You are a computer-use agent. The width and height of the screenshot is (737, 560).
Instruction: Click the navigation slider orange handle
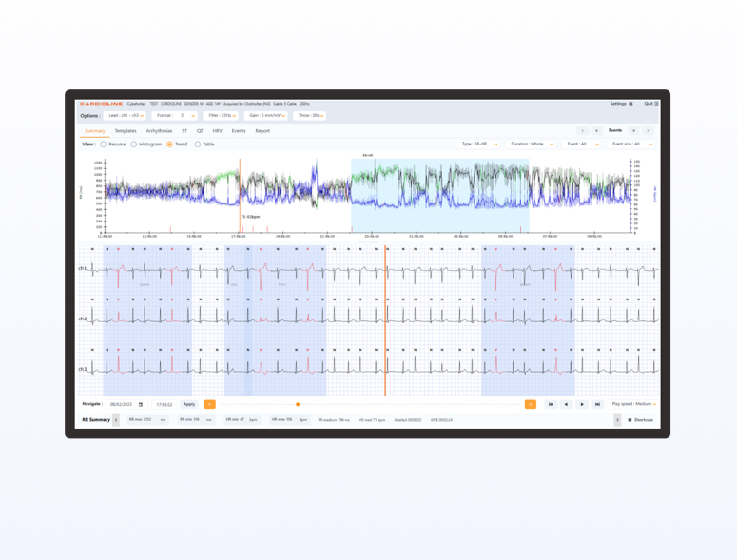[298, 404]
